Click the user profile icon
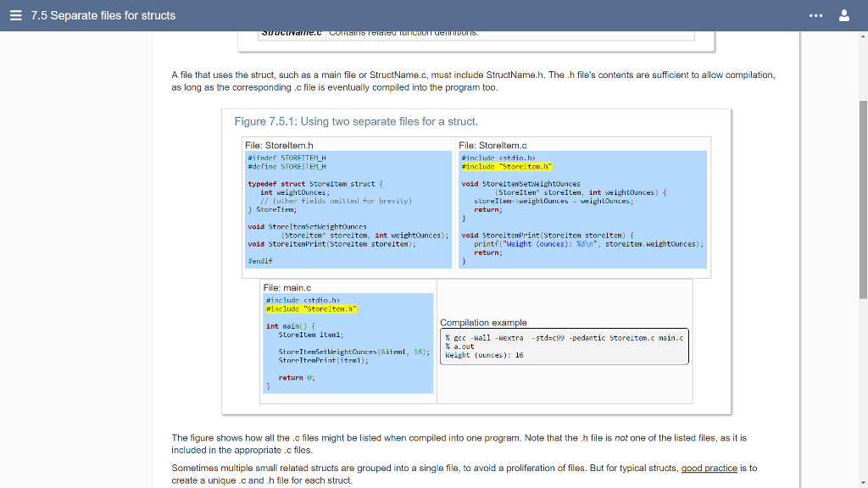Screen dimensions: 868x488 tap(844, 15)
